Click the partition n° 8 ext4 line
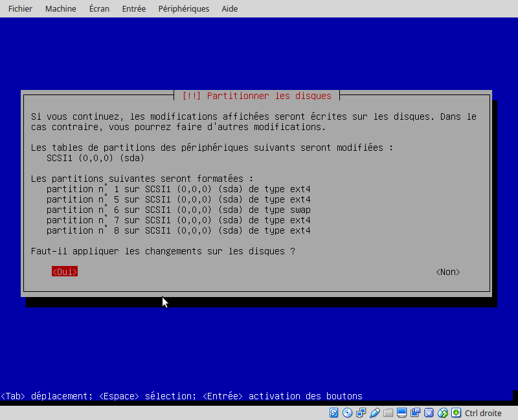 click(x=179, y=230)
